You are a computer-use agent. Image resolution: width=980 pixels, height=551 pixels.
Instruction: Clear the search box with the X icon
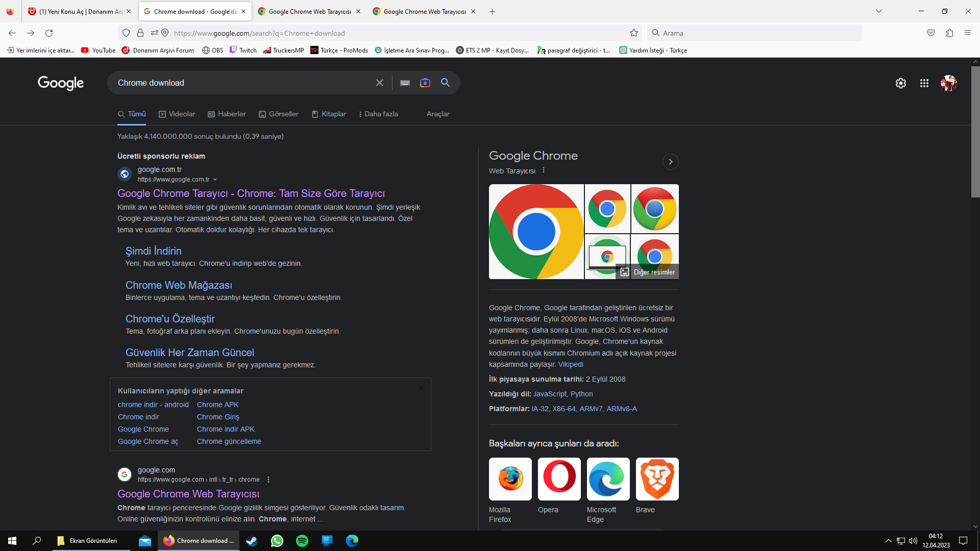tap(379, 83)
